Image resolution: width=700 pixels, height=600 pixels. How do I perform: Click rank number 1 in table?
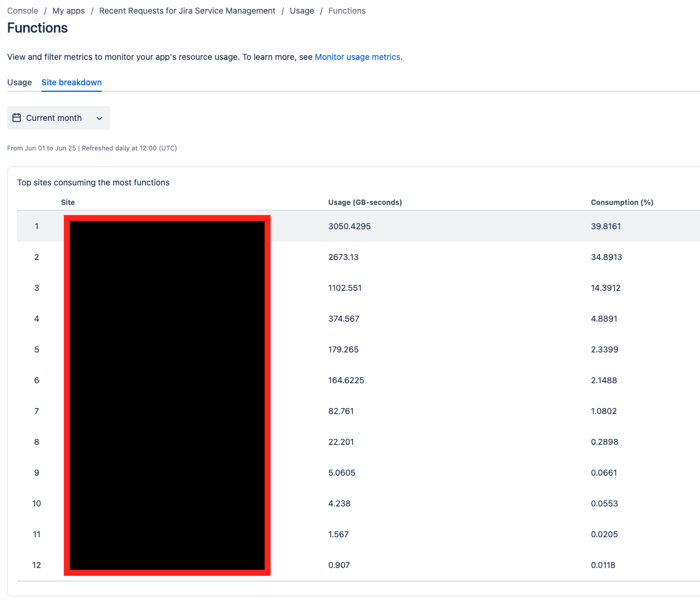(x=37, y=226)
